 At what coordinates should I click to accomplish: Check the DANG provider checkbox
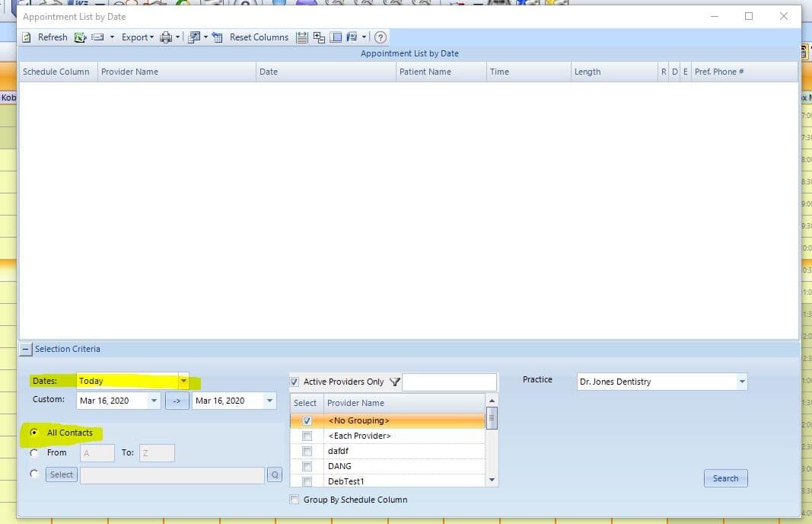point(307,466)
